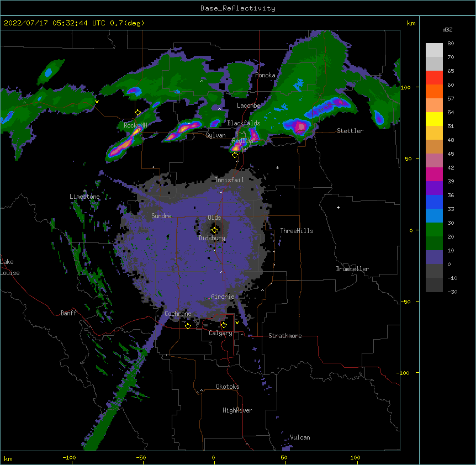Click the RockyMH label
Image resolution: width=476 pixels, height=465 pixels.
coord(135,125)
